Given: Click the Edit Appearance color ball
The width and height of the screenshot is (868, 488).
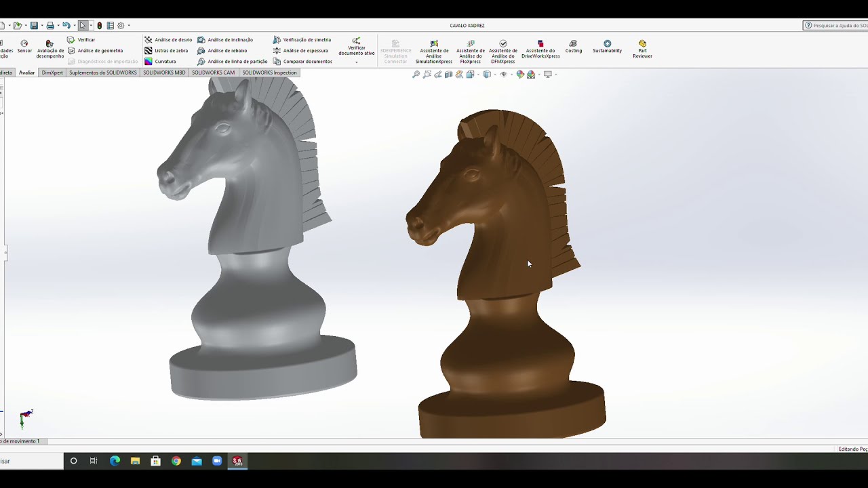Looking at the screenshot, I should 520,75.
